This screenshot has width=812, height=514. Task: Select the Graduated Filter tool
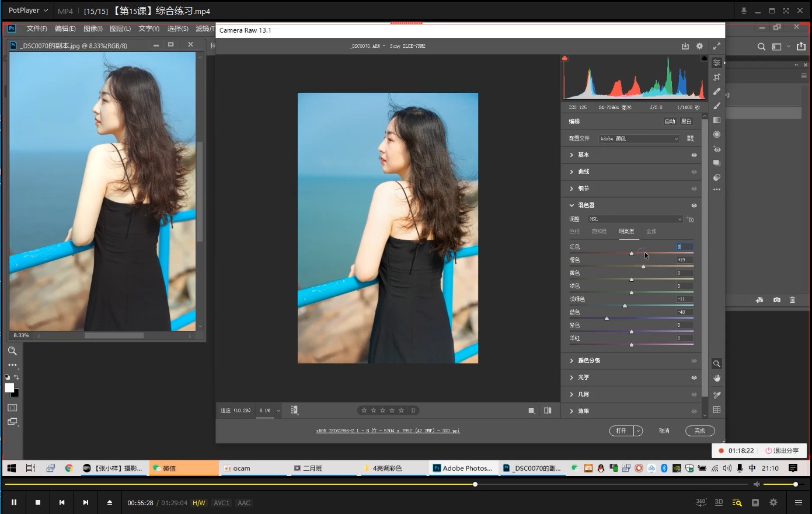point(717,120)
